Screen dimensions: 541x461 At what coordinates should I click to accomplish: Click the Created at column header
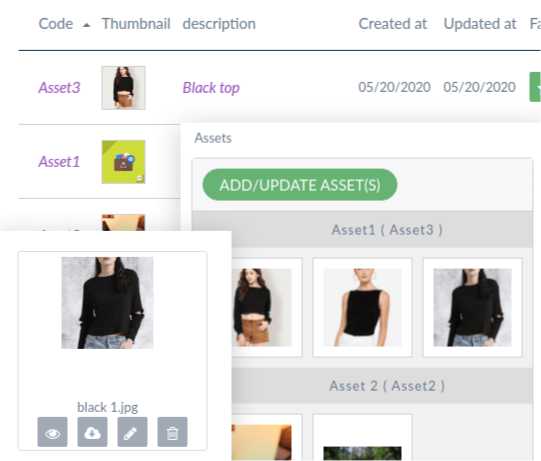[x=393, y=24]
